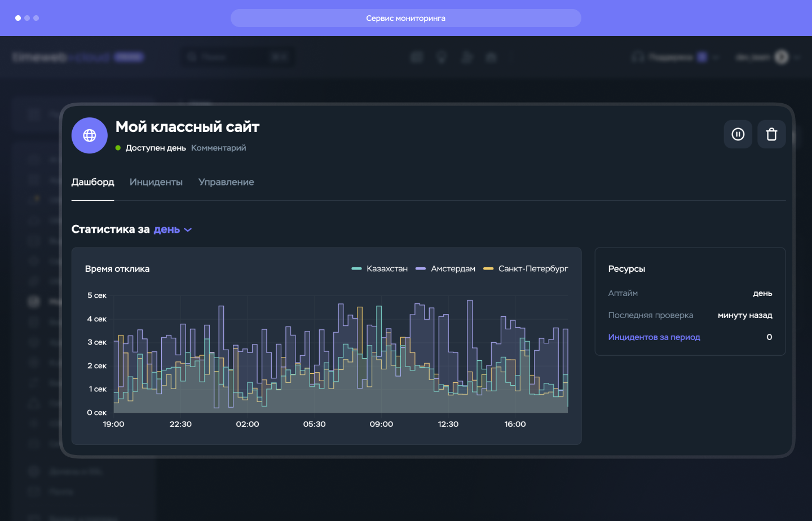This screenshot has height=521, width=812.
Task: Switch to the Управление tab
Action: (226, 182)
